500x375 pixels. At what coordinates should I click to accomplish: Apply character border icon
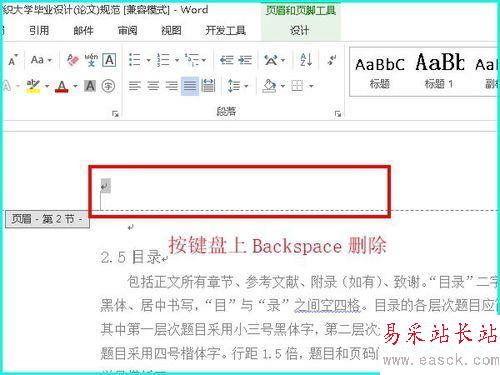pos(109,60)
